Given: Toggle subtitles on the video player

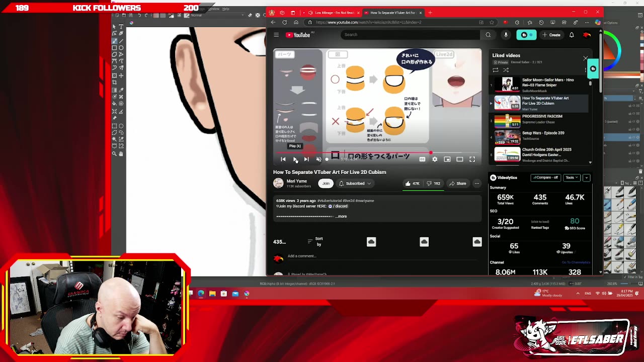Looking at the screenshot, I should (x=422, y=159).
